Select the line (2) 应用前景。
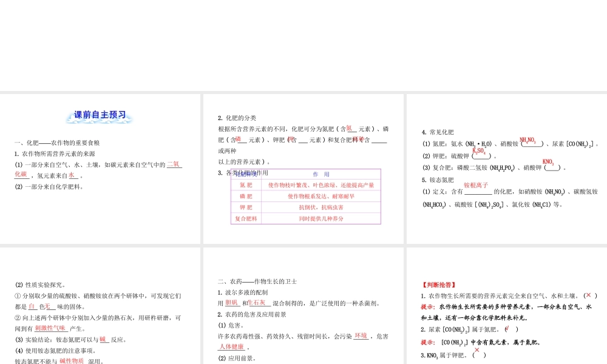Screen dimensions: 607x364 click(x=237, y=359)
